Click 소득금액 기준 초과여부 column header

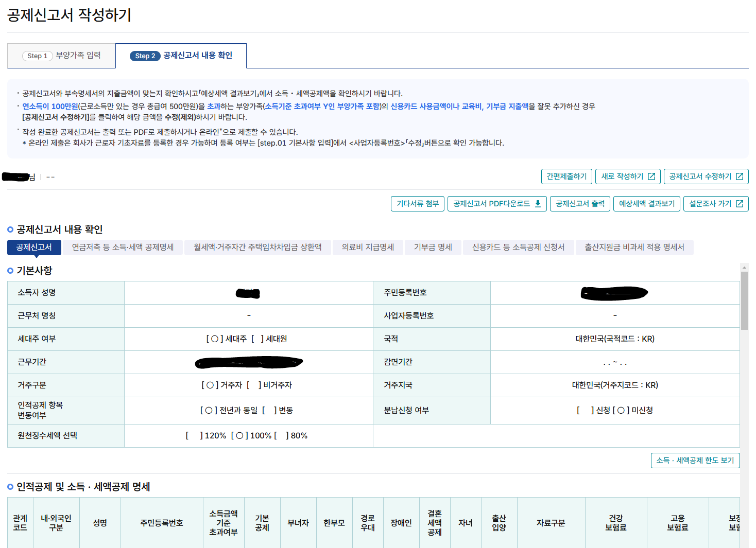[x=224, y=523]
